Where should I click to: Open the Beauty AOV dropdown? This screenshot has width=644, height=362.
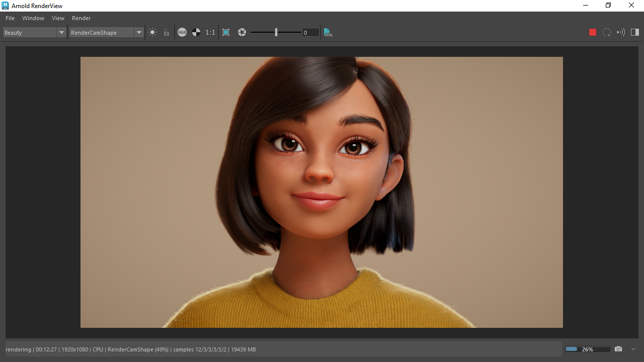pyautogui.click(x=34, y=32)
